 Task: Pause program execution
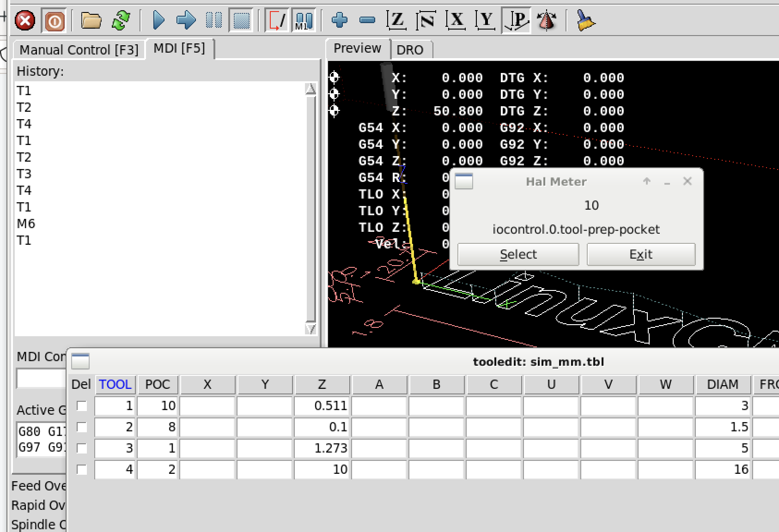click(214, 21)
